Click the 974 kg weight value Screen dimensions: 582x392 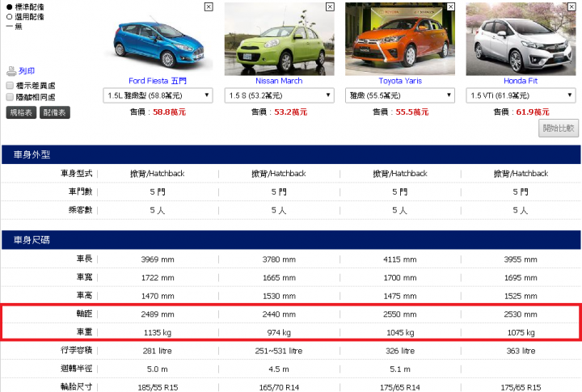pyautogui.click(x=279, y=333)
